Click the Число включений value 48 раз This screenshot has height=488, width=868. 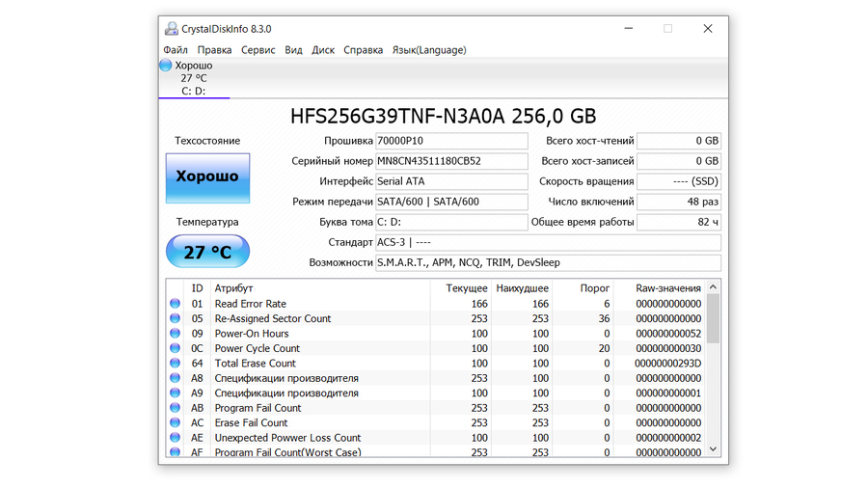pos(679,202)
